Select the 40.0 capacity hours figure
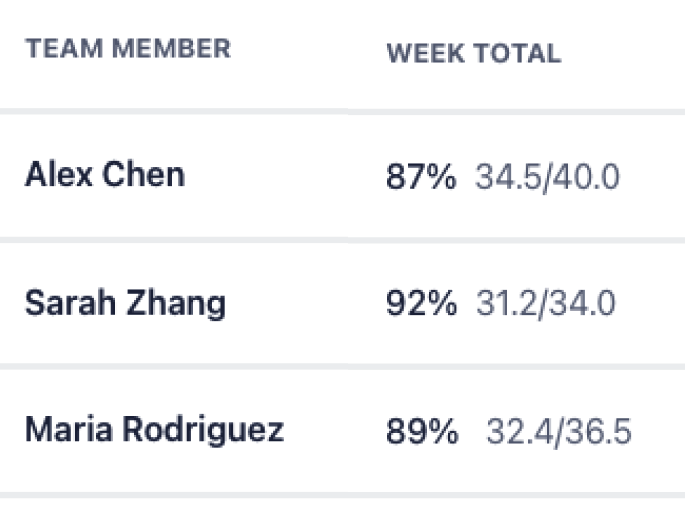 pos(583,177)
